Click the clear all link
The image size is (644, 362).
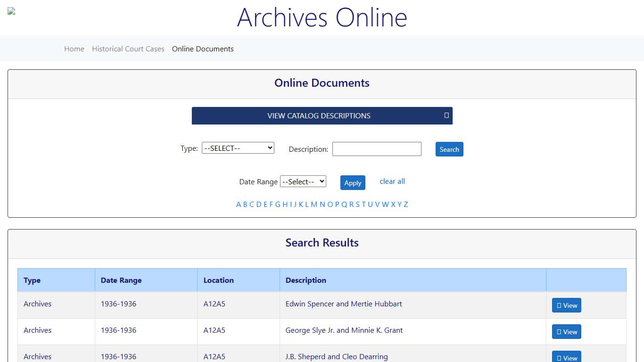click(x=392, y=181)
